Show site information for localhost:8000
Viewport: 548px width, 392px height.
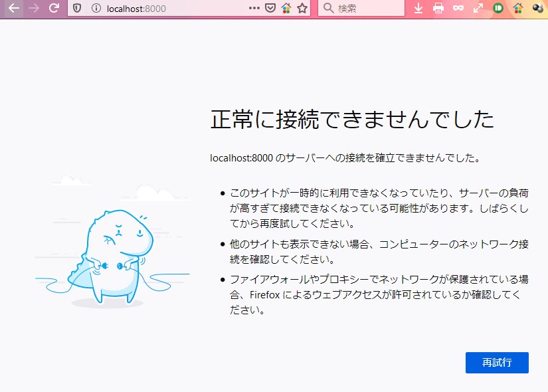(x=96, y=9)
